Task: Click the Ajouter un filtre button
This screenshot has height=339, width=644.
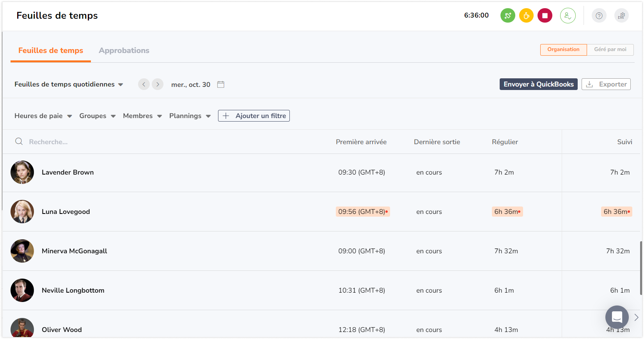Action: click(x=254, y=116)
